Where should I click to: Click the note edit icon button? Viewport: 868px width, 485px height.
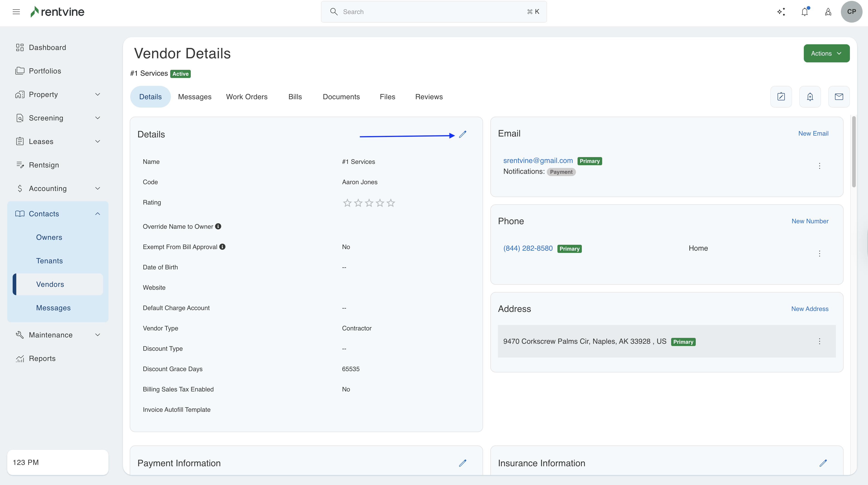pyautogui.click(x=781, y=97)
